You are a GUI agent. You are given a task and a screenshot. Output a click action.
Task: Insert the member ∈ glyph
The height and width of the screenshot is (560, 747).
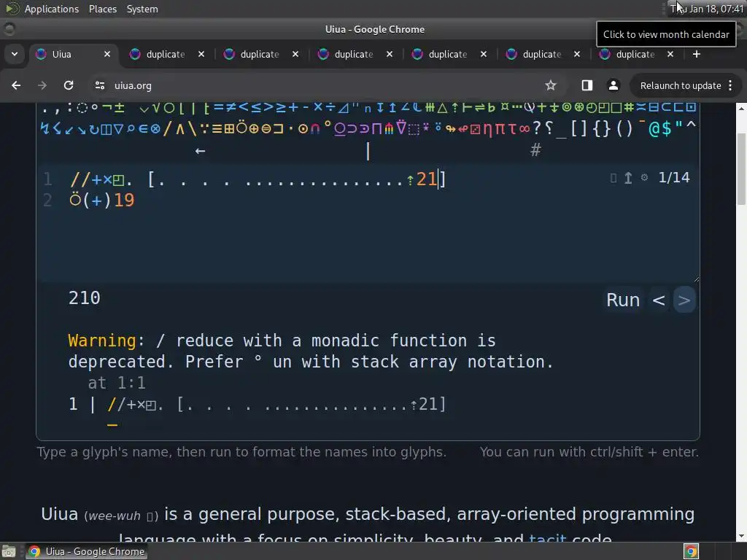click(143, 128)
